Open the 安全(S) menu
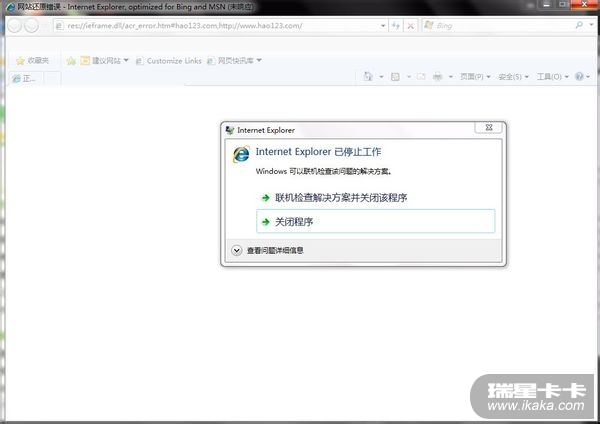 pos(514,77)
